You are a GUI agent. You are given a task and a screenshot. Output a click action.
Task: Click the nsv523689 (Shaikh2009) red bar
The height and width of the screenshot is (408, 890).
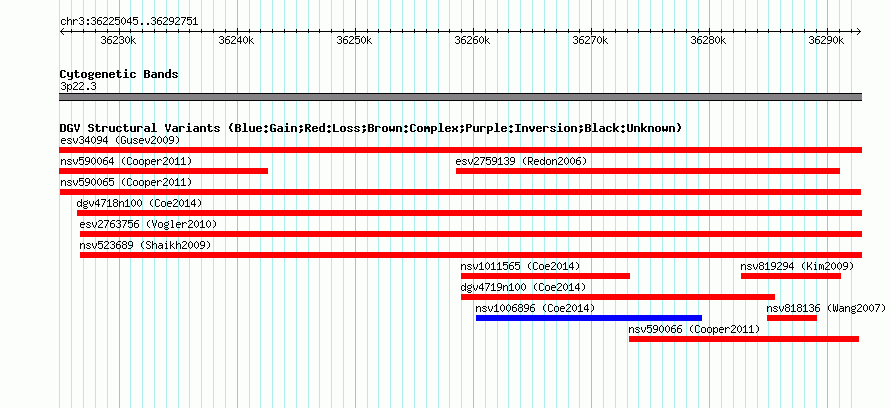[471, 255]
